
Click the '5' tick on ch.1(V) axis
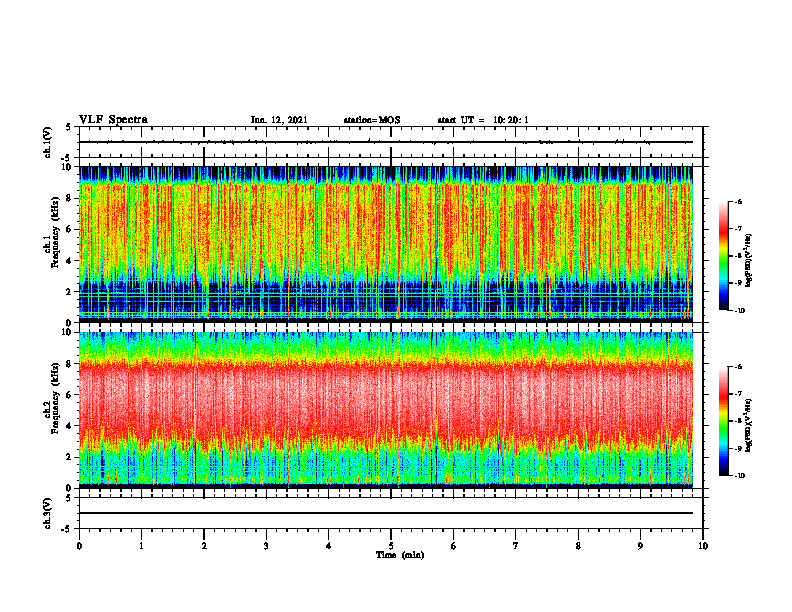tap(69, 127)
